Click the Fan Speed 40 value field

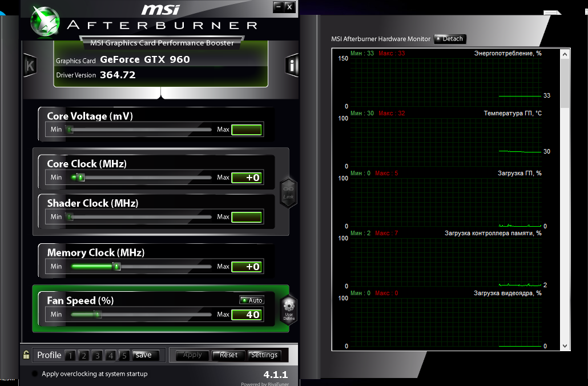pyautogui.click(x=247, y=315)
